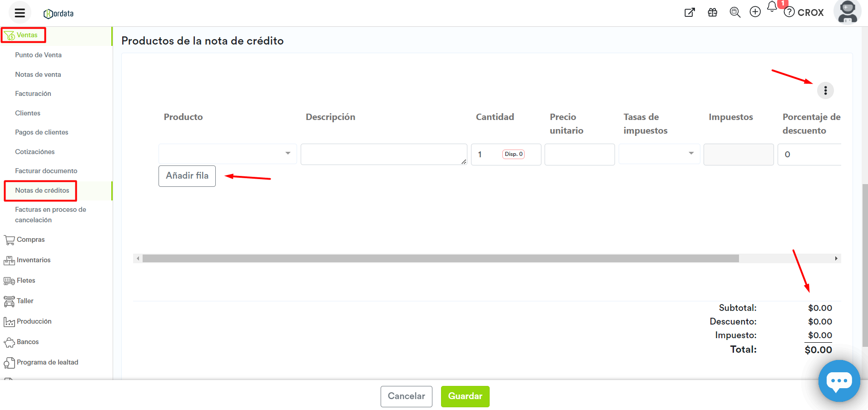
Task: Click the external link share icon
Action: point(689,12)
